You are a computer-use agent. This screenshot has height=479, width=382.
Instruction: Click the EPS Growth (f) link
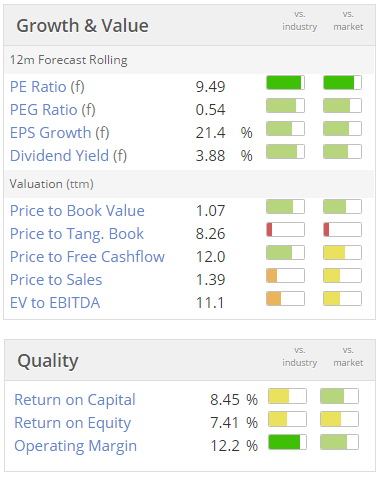click(x=60, y=133)
